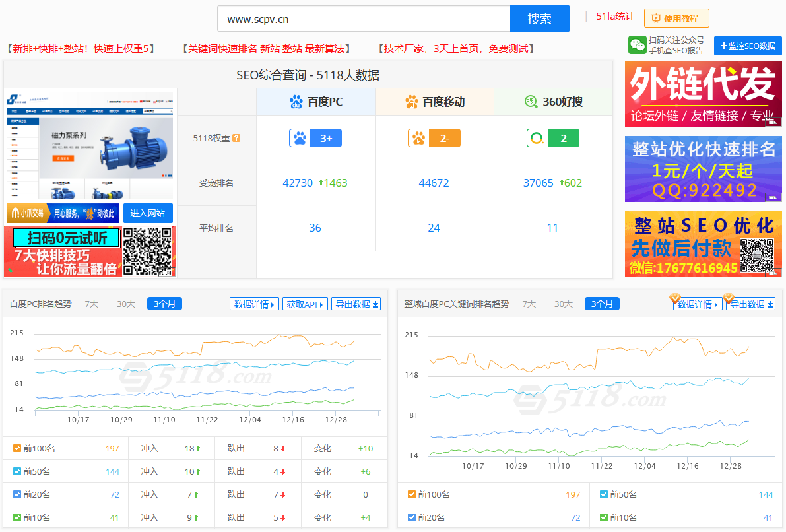Image resolution: width=786 pixels, height=532 pixels.
Task: Toggle 前20名 checkbox in left table
Action: [17, 494]
